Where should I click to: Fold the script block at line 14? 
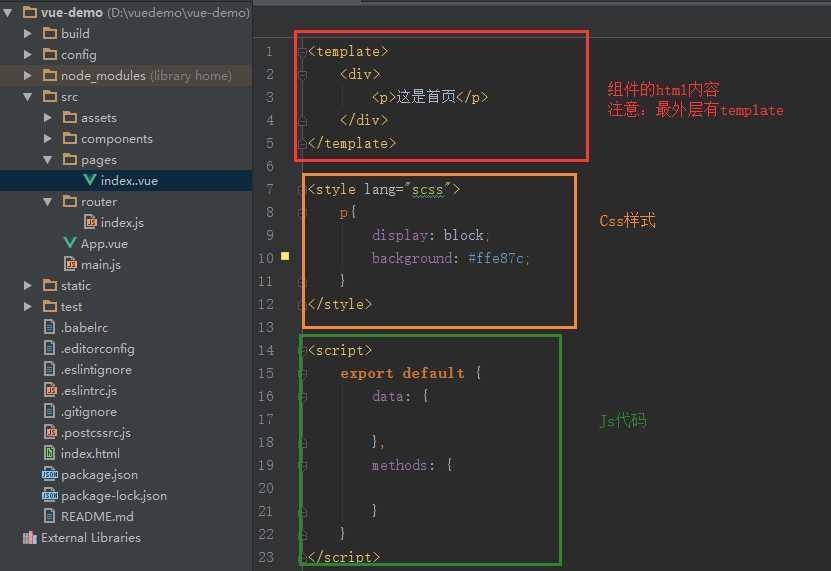(x=302, y=350)
